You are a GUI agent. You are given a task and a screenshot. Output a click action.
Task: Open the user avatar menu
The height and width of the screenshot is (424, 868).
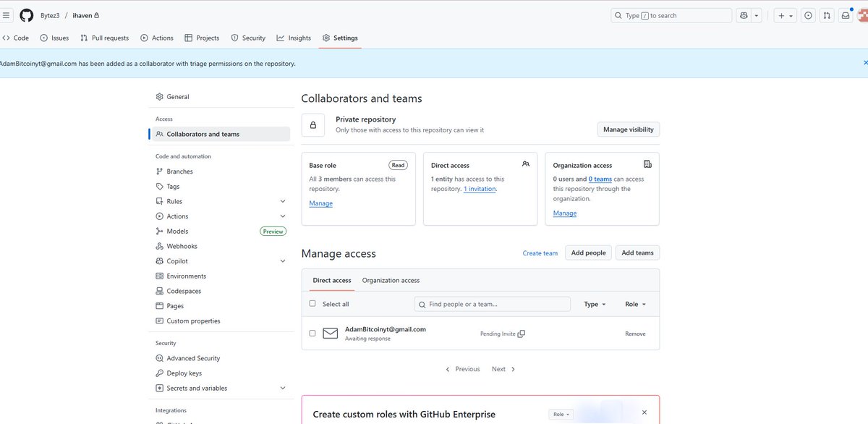click(x=862, y=15)
